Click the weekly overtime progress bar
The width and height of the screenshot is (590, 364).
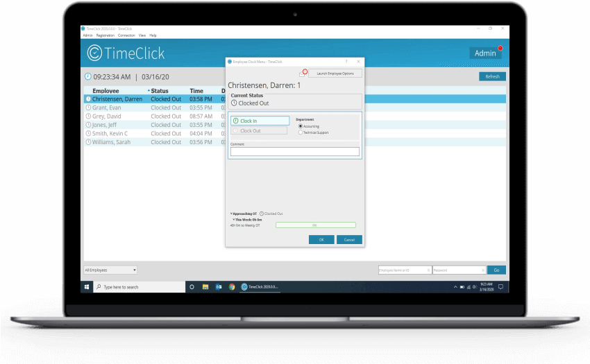pos(315,225)
